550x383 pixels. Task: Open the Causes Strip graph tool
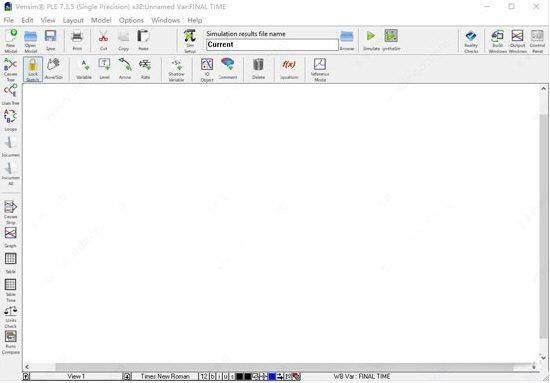pyautogui.click(x=11, y=212)
